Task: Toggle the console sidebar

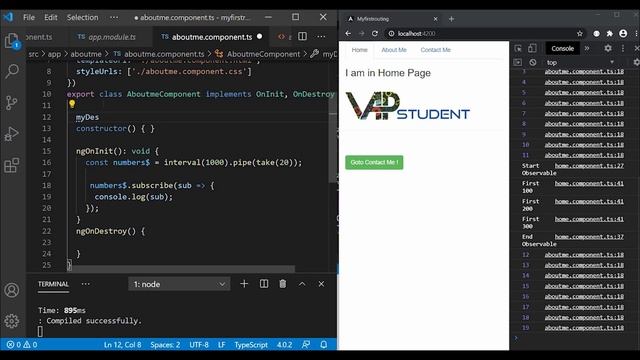Action: (518, 62)
